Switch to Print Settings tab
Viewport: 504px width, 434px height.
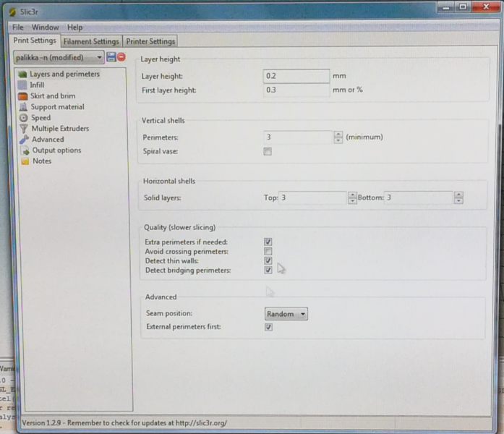pos(35,41)
